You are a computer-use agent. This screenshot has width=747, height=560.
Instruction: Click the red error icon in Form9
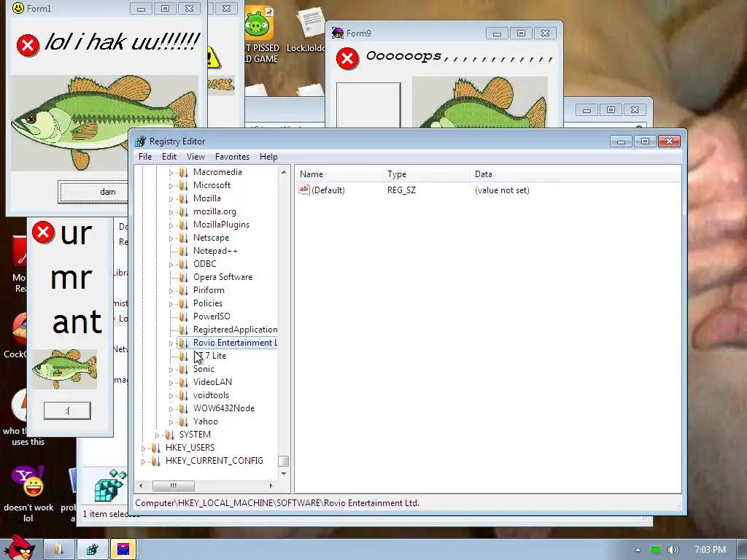coord(347,59)
